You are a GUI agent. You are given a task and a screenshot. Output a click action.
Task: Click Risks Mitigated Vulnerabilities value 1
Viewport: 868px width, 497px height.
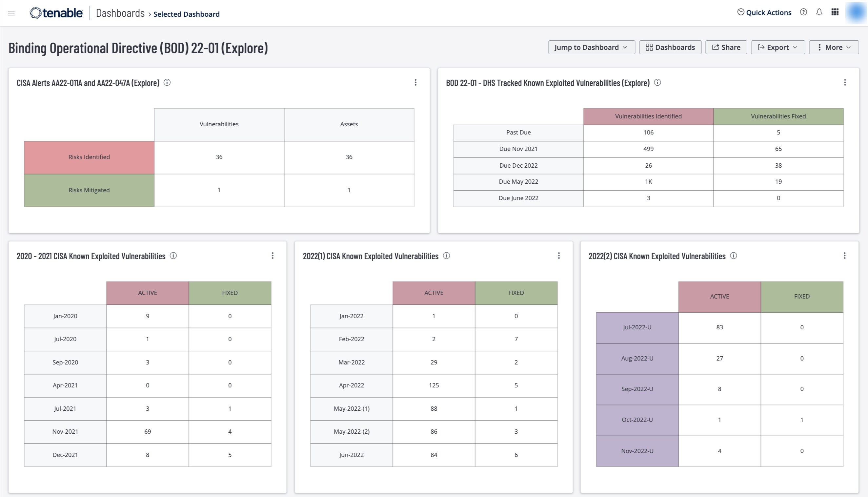point(219,191)
